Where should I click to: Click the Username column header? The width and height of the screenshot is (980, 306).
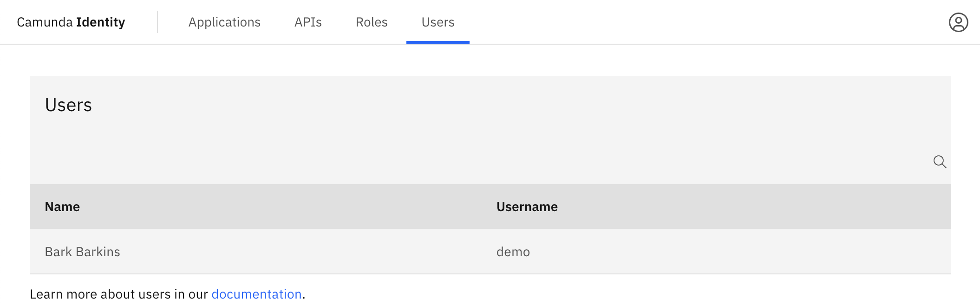point(527,207)
